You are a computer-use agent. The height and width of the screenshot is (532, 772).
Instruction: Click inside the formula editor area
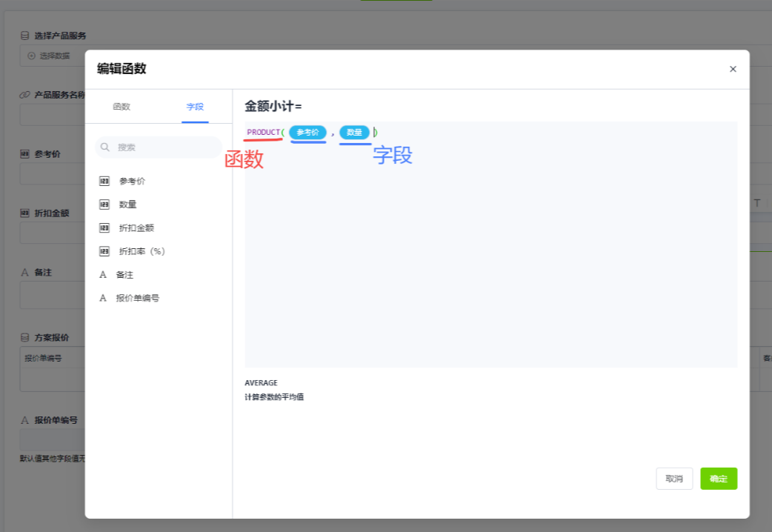(x=491, y=245)
